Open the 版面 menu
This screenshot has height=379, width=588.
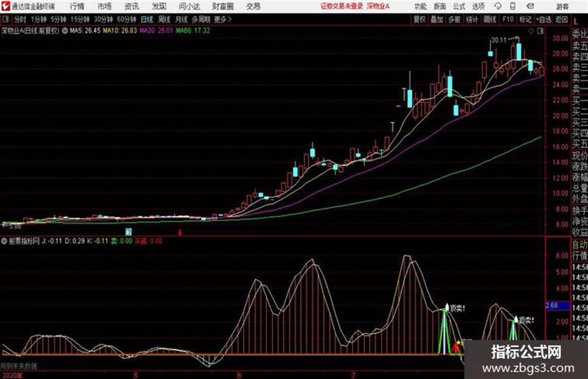click(x=439, y=6)
